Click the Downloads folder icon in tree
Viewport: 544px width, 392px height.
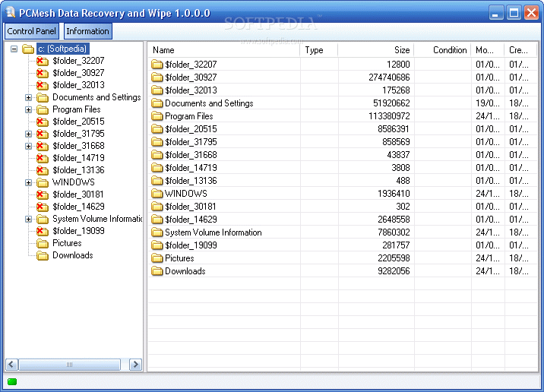(x=43, y=256)
